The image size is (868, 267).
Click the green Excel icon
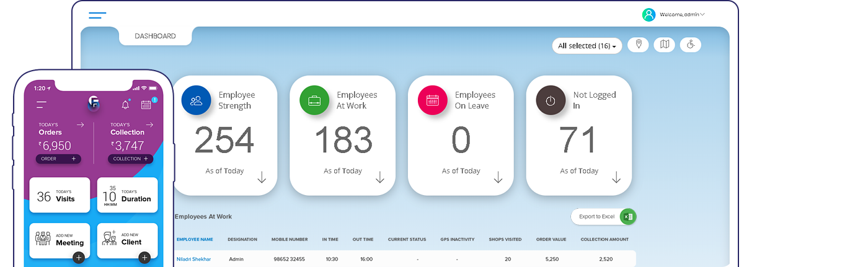[x=628, y=217]
